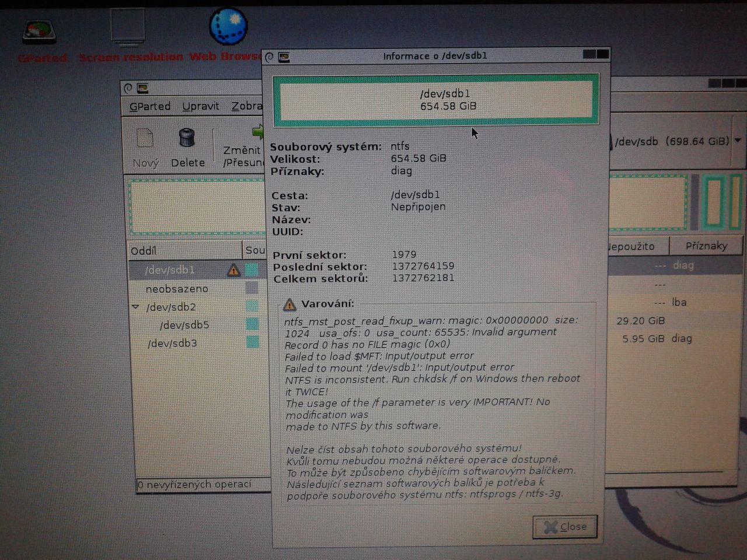Click the lba flag cell

pos(679,302)
